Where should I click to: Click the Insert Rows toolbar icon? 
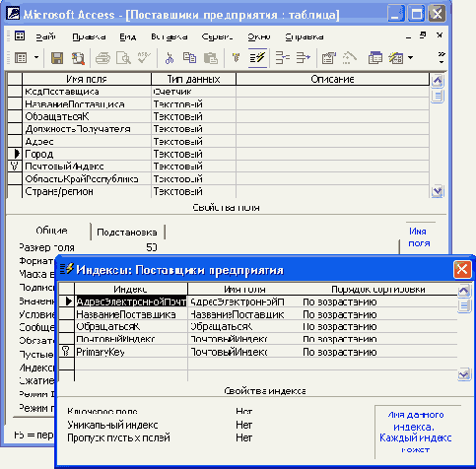click(282, 58)
